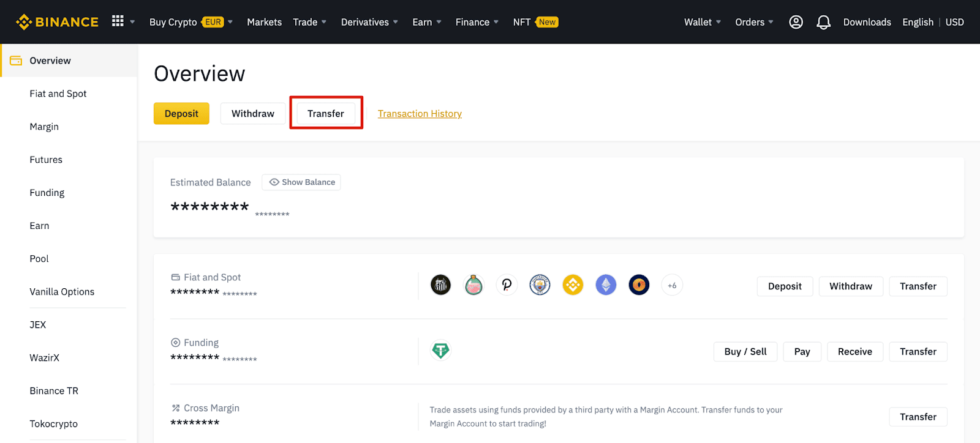The image size is (980, 443).
Task: Click the red potion coin icon
Action: coord(474,285)
